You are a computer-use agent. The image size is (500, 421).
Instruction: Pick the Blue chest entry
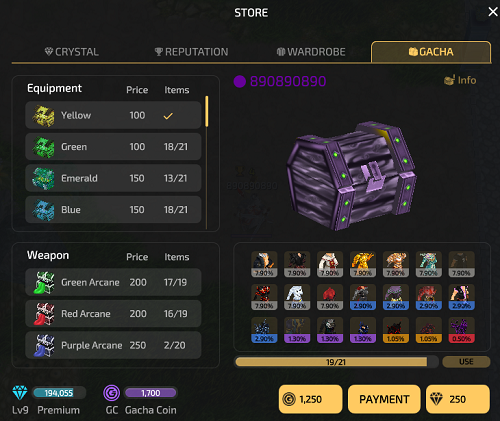pos(113,210)
